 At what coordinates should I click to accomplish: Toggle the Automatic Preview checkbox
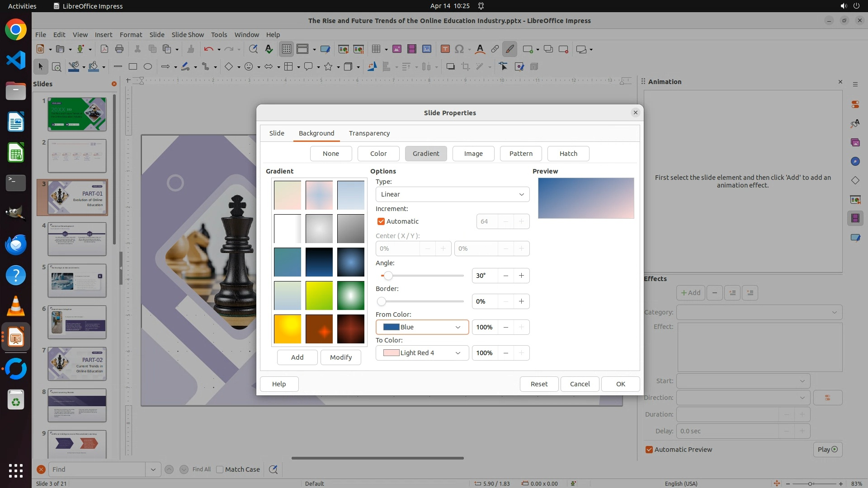pyautogui.click(x=649, y=450)
